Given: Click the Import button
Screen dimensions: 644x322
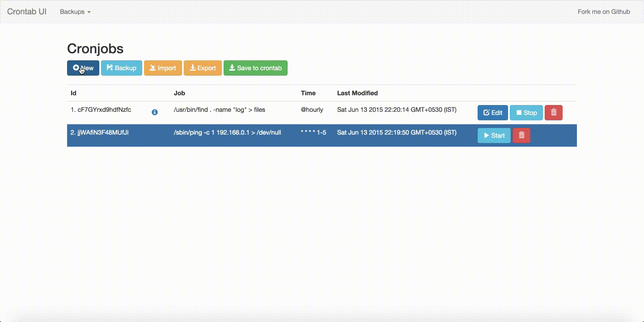Looking at the screenshot, I should (x=163, y=68).
